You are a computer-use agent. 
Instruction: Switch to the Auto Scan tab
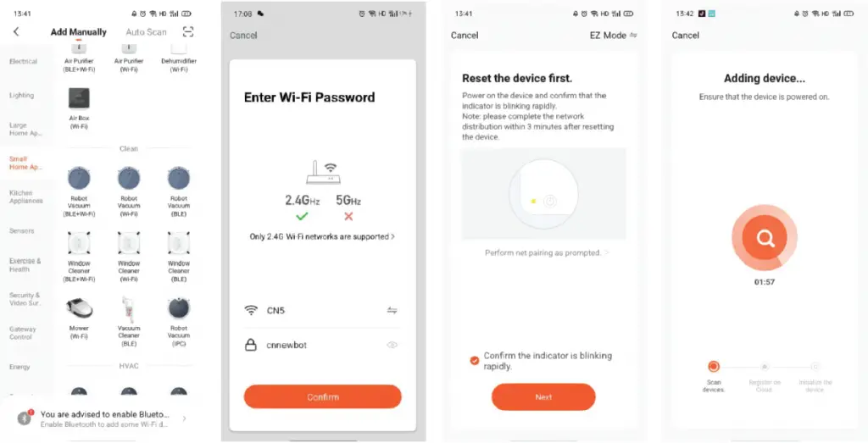[x=146, y=32]
